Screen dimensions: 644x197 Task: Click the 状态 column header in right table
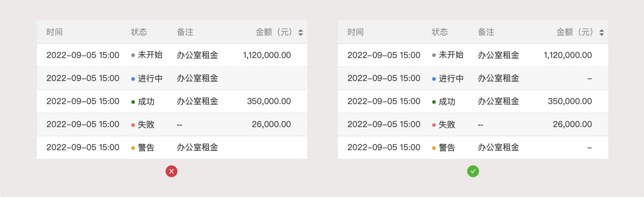point(439,32)
